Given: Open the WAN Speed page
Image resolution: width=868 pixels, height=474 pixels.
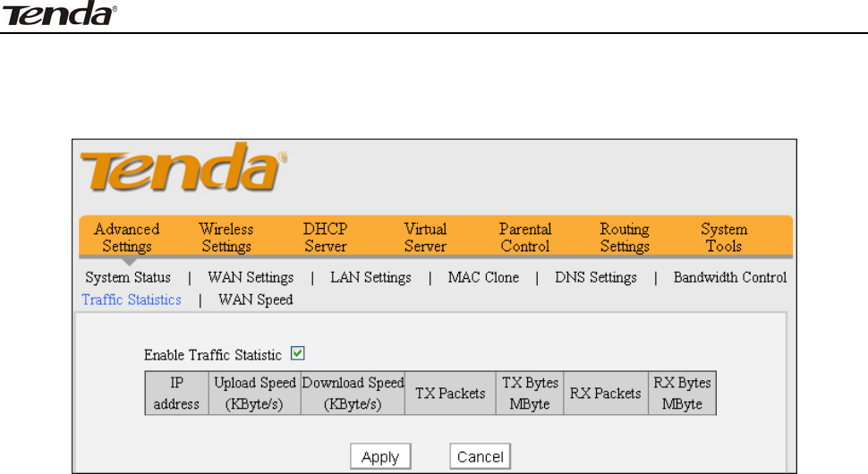Looking at the screenshot, I should tap(256, 300).
